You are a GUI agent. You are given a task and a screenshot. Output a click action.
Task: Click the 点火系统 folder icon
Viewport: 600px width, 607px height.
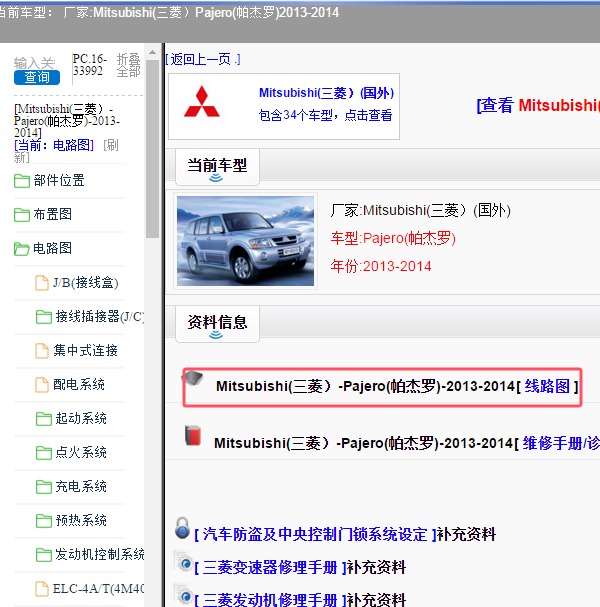pyautogui.click(x=44, y=453)
